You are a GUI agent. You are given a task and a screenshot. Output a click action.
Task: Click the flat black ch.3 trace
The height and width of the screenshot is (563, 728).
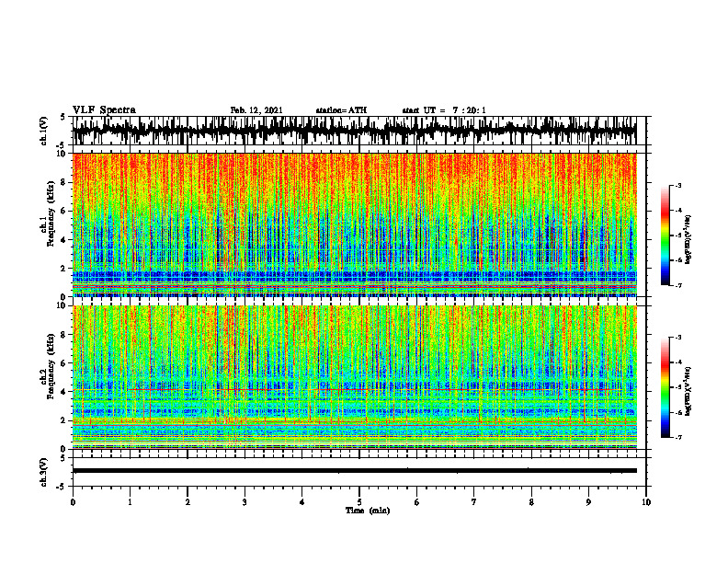(354, 471)
